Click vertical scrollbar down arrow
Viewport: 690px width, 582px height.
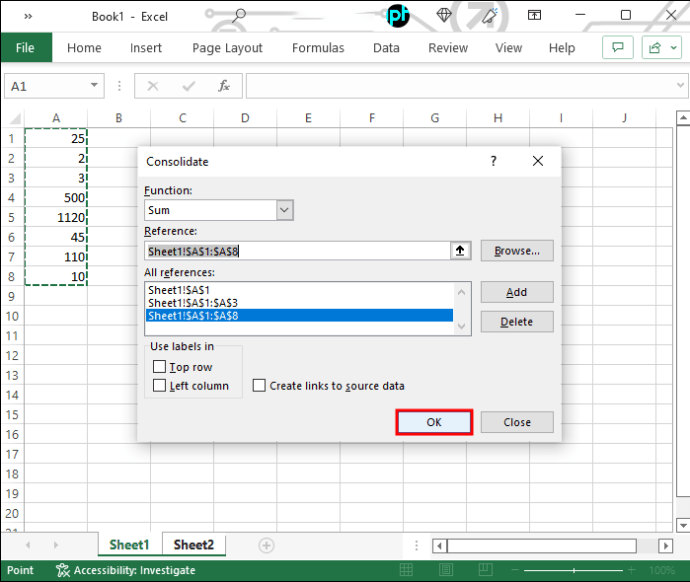tap(683, 525)
